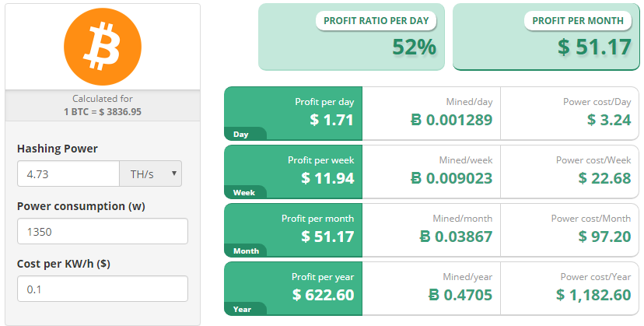Click the Week tab label
This screenshot has width=644, height=326.
[243, 192]
